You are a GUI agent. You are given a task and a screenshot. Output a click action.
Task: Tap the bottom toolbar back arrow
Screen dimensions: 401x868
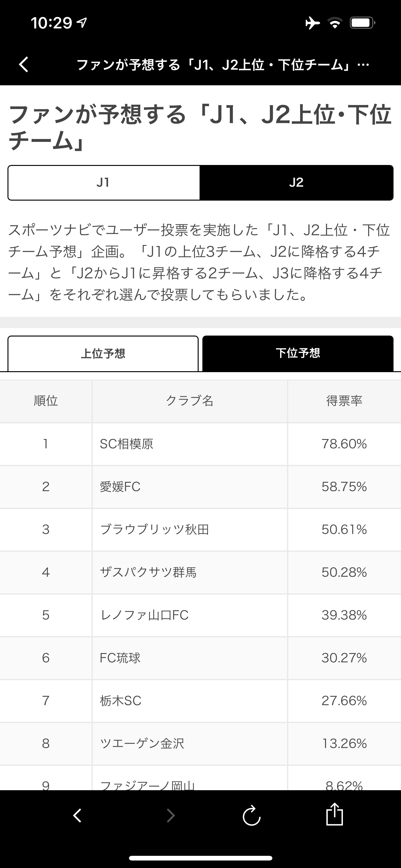(x=77, y=816)
